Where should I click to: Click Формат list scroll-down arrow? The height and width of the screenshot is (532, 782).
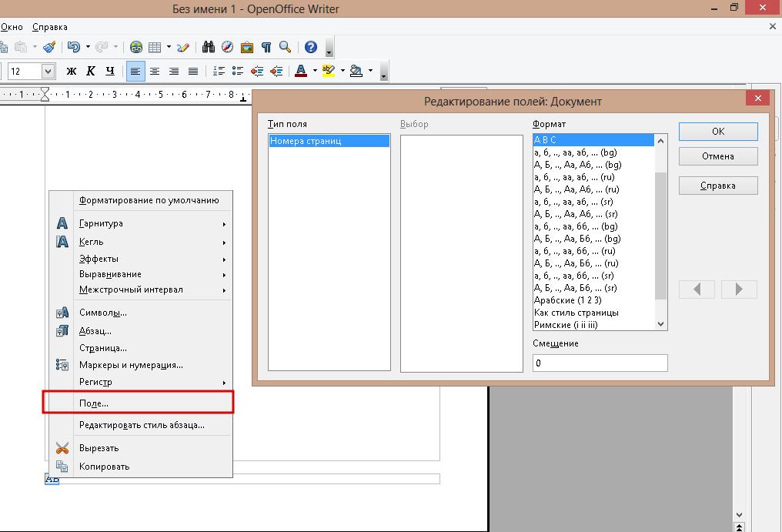pyautogui.click(x=661, y=324)
